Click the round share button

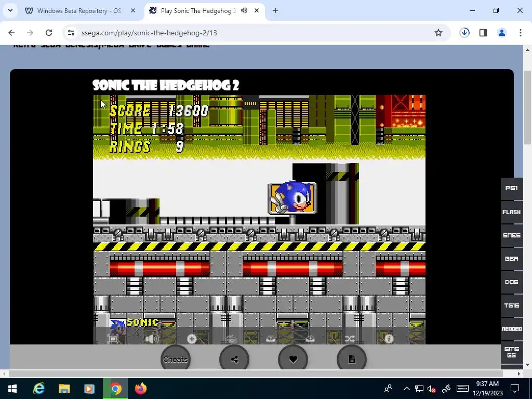click(x=234, y=360)
